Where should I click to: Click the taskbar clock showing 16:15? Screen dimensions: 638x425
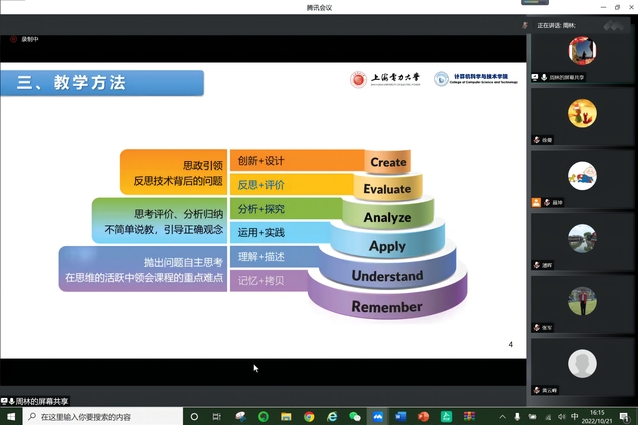(600, 416)
